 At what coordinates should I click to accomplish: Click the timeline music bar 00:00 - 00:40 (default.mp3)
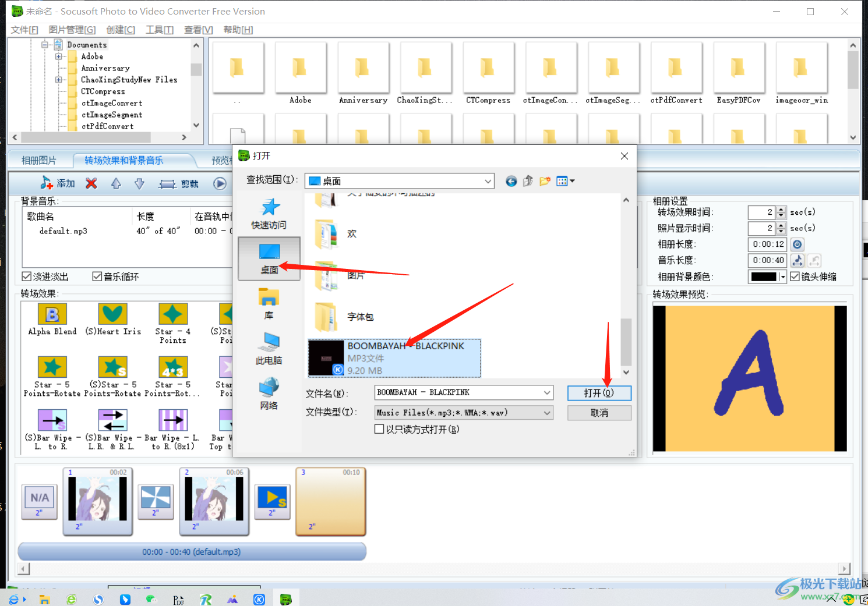tap(192, 552)
